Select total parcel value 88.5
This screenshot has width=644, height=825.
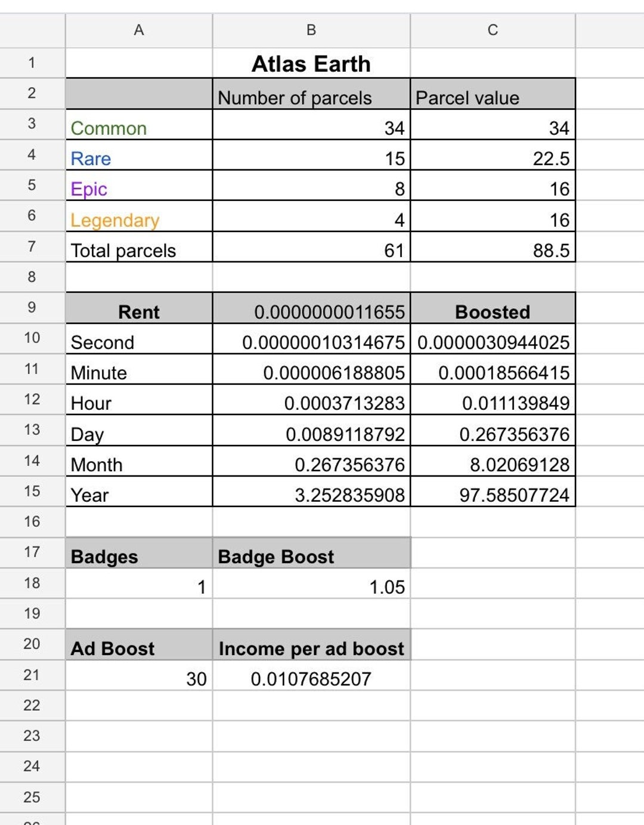(493, 247)
